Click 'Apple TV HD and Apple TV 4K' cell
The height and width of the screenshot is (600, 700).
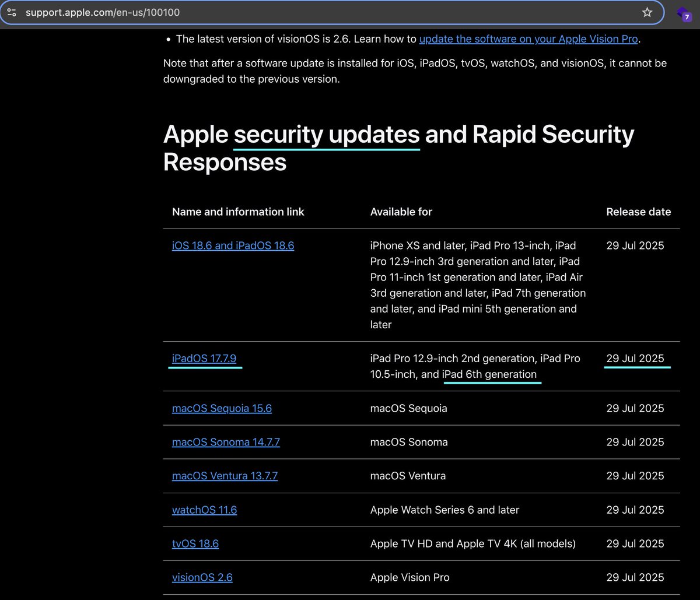pos(473,543)
